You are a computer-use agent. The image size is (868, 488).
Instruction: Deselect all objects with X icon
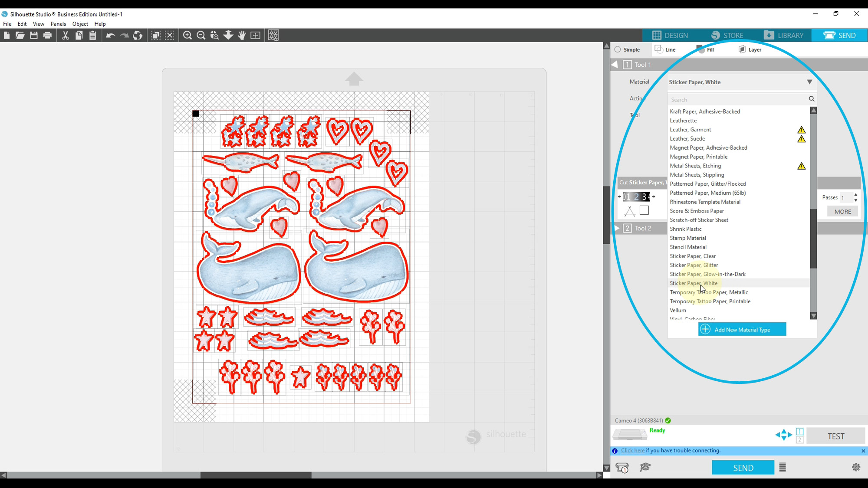coord(170,36)
